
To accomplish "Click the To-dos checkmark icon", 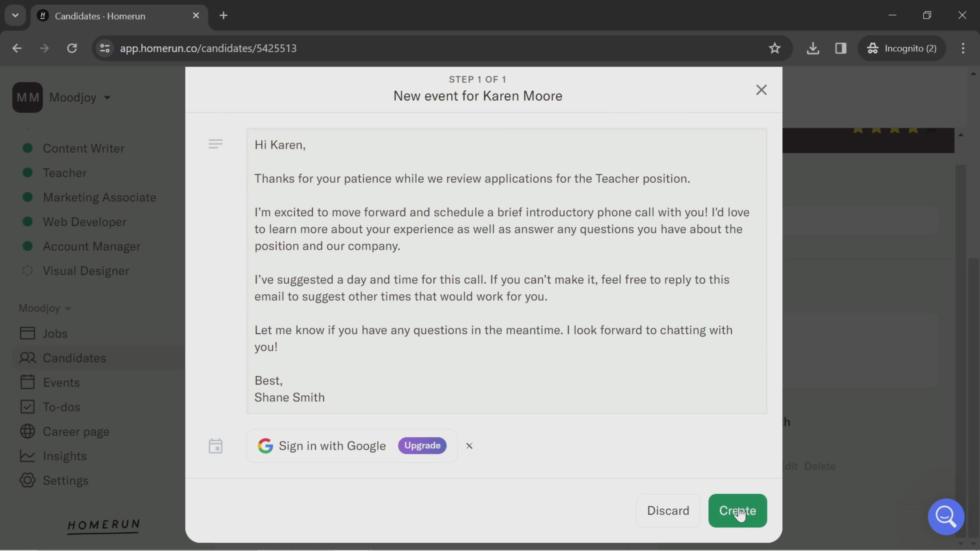I will pos(27,407).
